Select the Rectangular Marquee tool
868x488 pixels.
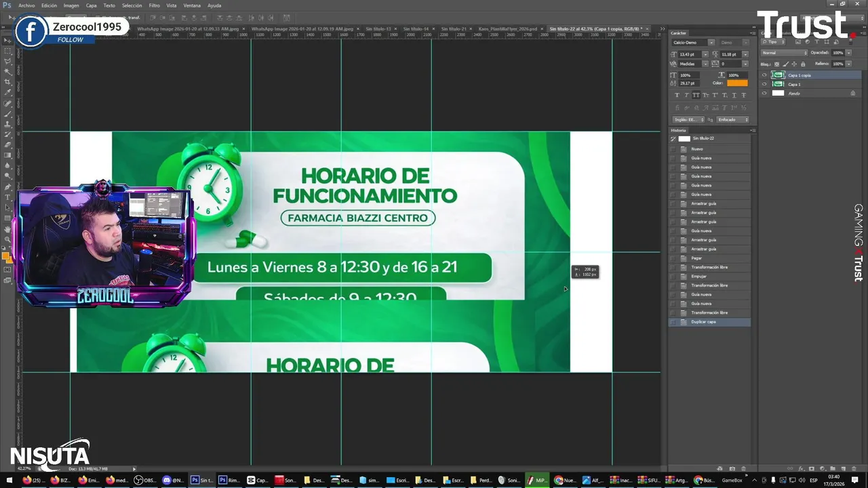coord(8,51)
